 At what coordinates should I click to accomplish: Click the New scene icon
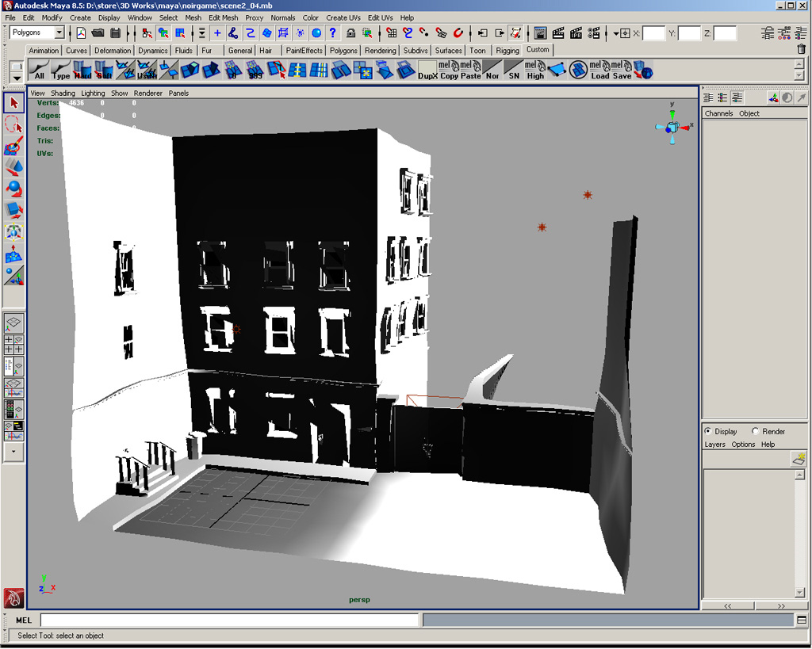click(x=82, y=33)
